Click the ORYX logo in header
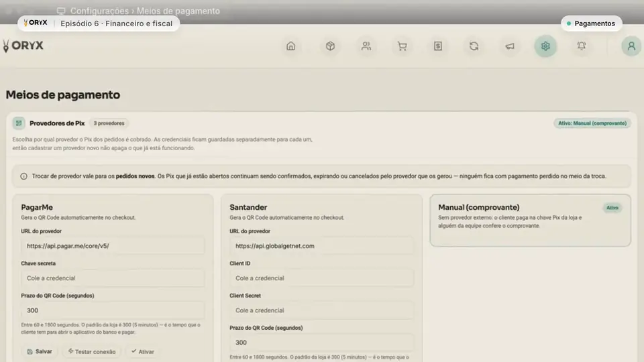 tap(23, 46)
